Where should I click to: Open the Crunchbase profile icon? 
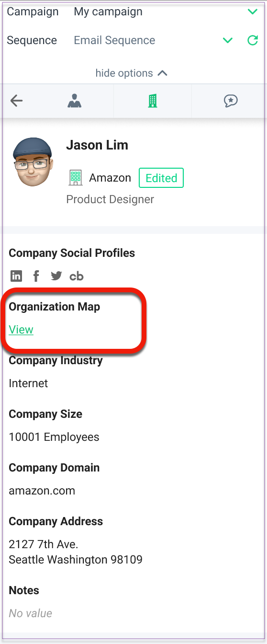(x=77, y=276)
